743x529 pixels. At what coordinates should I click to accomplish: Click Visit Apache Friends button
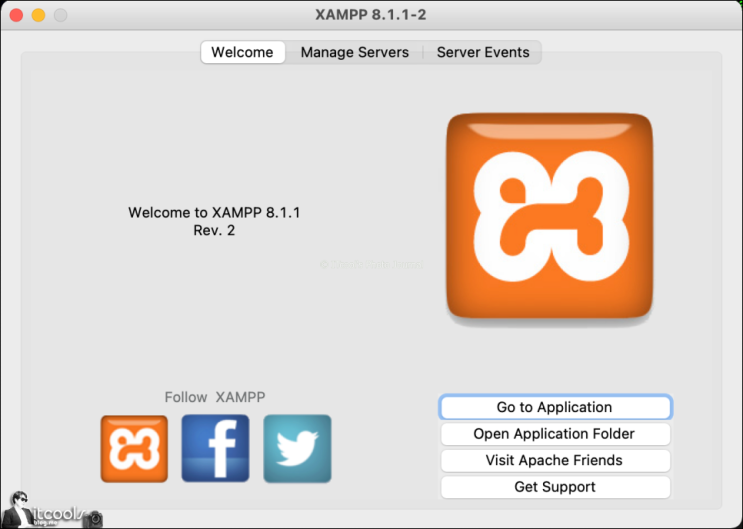(555, 460)
